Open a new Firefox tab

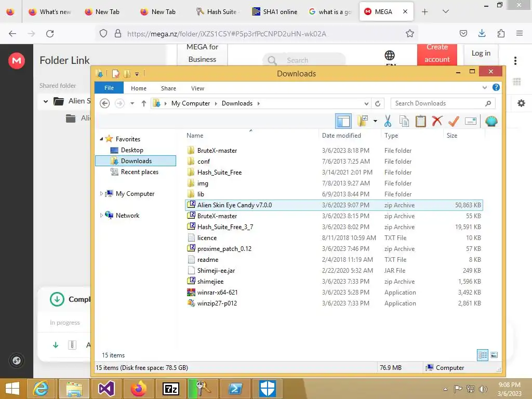(424, 12)
